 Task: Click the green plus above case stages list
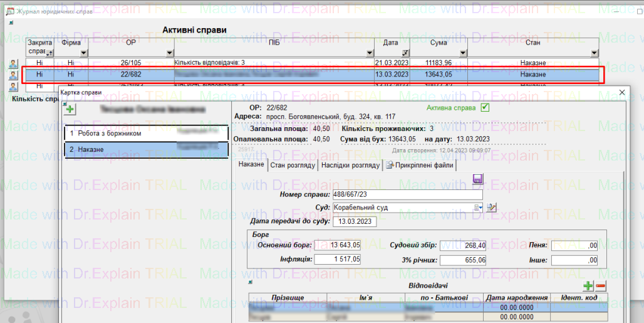(70, 109)
